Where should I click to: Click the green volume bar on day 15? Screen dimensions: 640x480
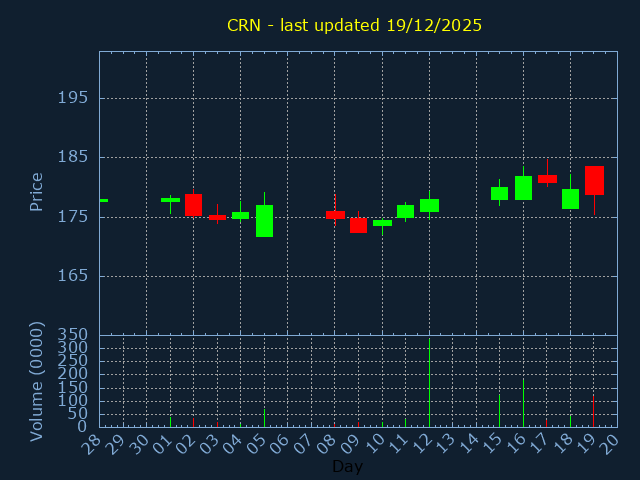[x=499, y=411]
